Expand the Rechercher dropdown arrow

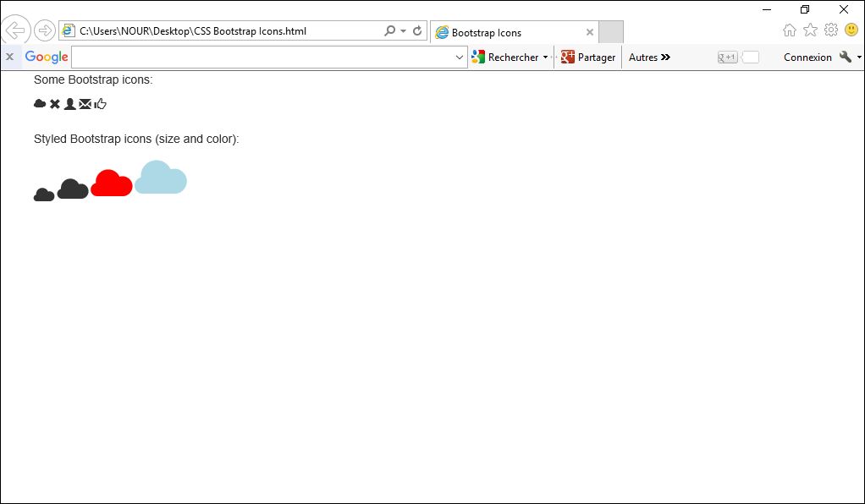click(546, 58)
